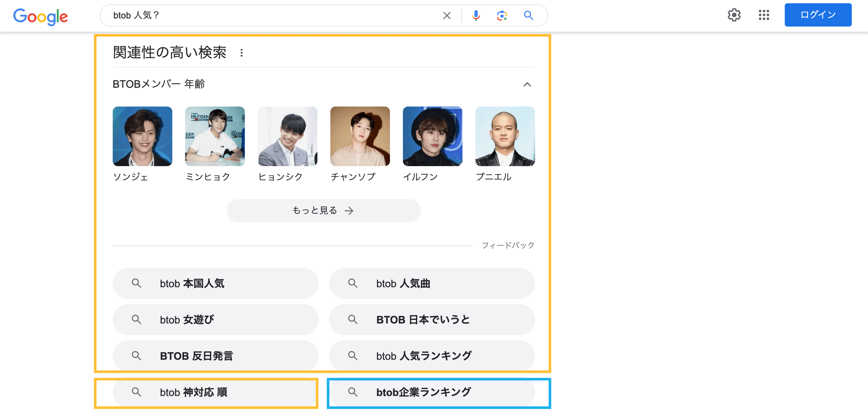Image resolution: width=868 pixels, height=419 pixels.
Task: Click the 関連性の高い検索 heading
Action: click(170, 53)
